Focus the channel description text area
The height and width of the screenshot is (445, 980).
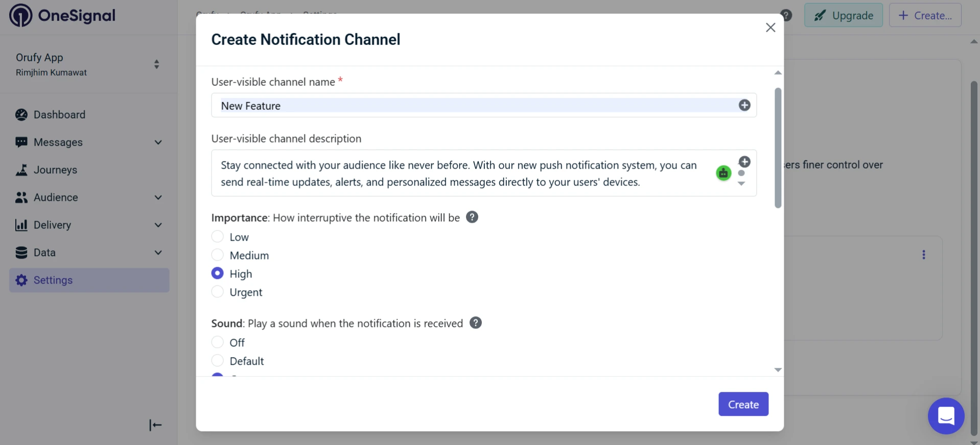pos(484,173)
